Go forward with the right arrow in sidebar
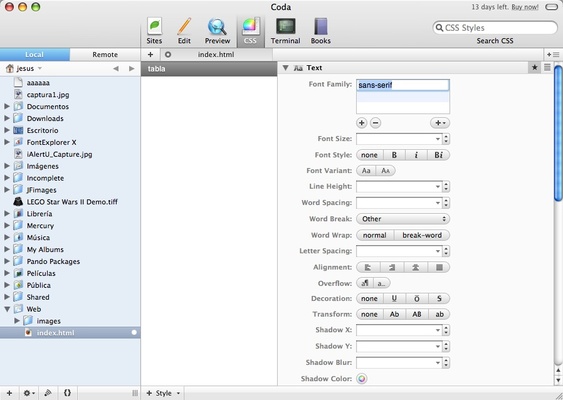This screenshot has width=563, height=400. tap(132, 68)
